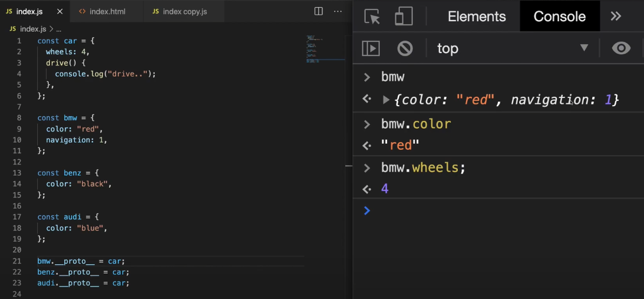This screenshot has width=644, height=299.
Task: Click the color: "black" line
Action: [x=79, y=184]
